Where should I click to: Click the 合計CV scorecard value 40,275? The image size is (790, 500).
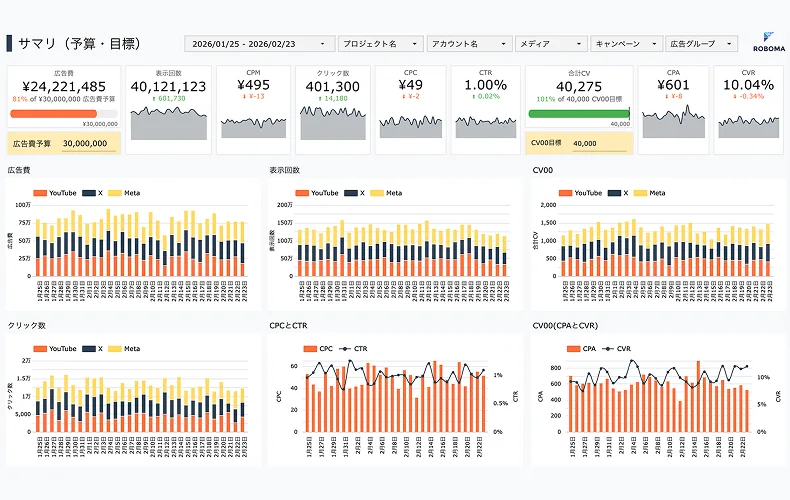(581, 87)
